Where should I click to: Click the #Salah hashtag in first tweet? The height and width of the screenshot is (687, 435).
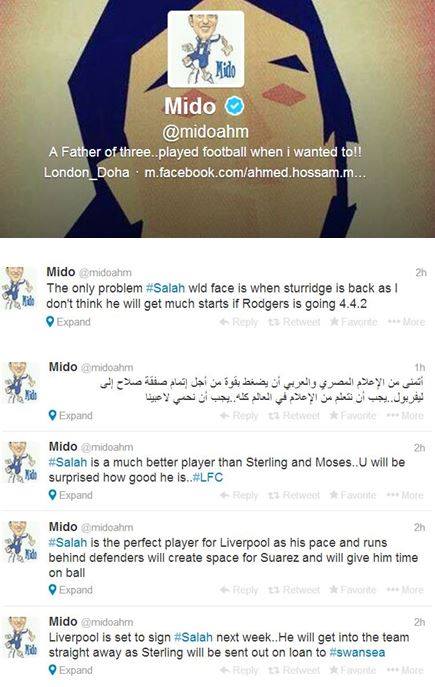(x=165, y=288)
